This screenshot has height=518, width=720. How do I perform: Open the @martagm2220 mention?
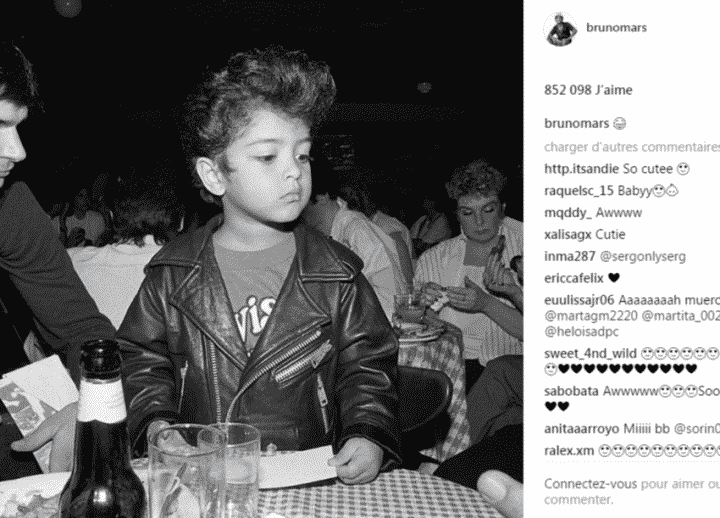pos(591,316)
